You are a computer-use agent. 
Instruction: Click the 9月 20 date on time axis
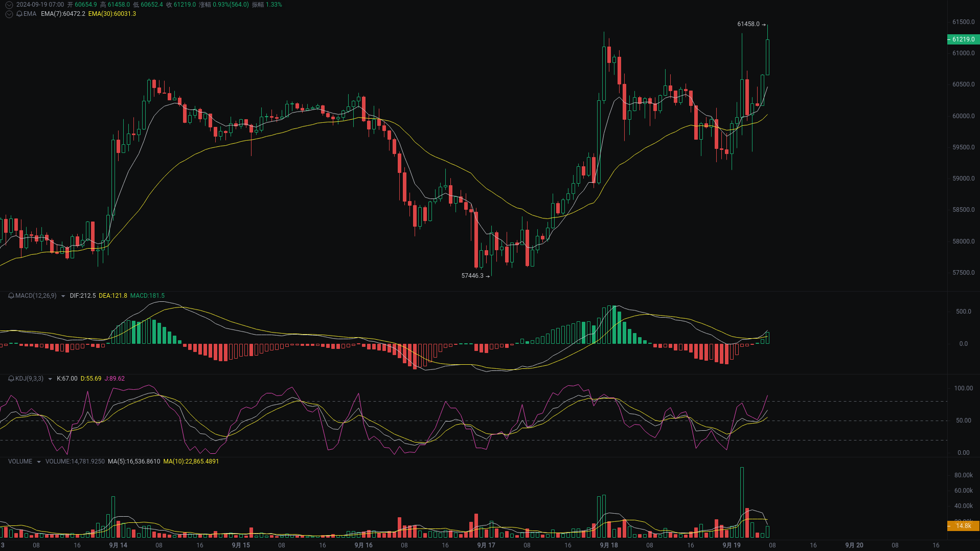854,545
